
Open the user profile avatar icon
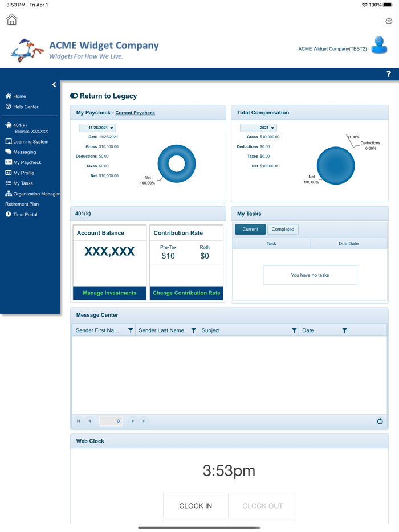(379, 45)
